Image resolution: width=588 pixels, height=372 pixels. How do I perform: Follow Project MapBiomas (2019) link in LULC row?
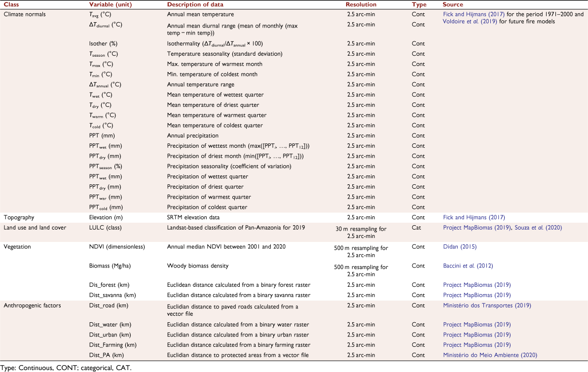coord(477,228)
